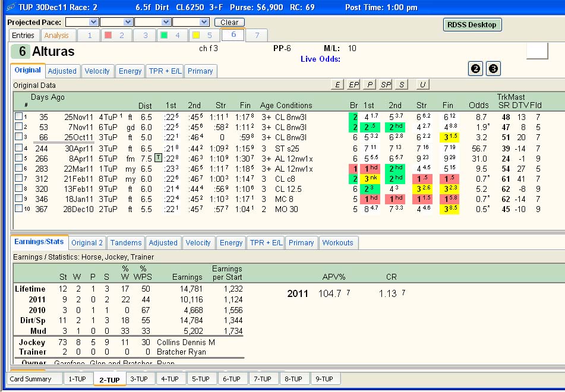Image resolution: width=565 pixels, height=392 pixels.
Task: Go to race 9-TUP
Action: click(324, 379)
